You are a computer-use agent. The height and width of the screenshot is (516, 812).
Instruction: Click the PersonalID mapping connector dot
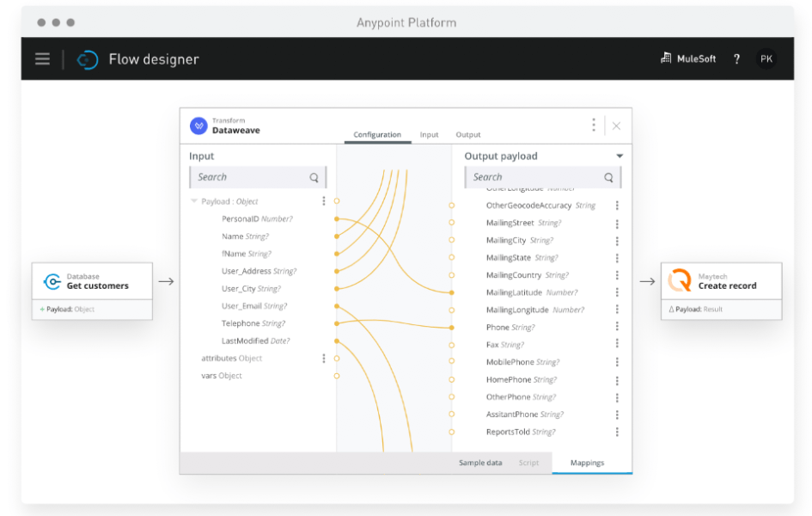click(337, 219)
